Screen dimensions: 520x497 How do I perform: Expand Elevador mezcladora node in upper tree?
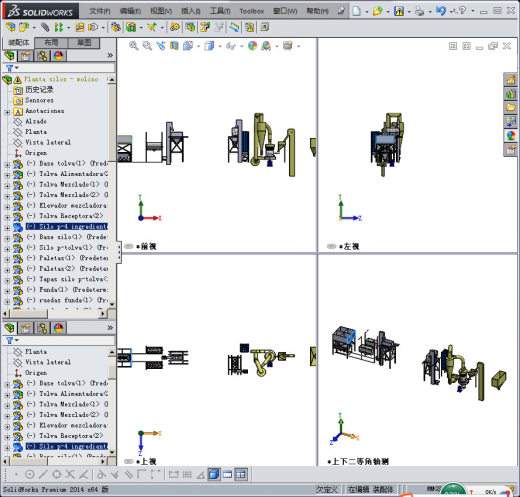coord(7,207)
